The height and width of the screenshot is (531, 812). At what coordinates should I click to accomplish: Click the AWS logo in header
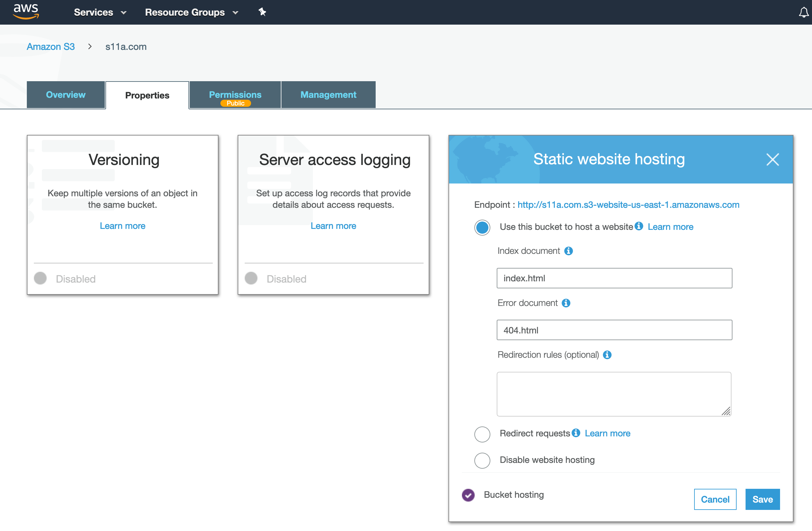coord(26,12)
